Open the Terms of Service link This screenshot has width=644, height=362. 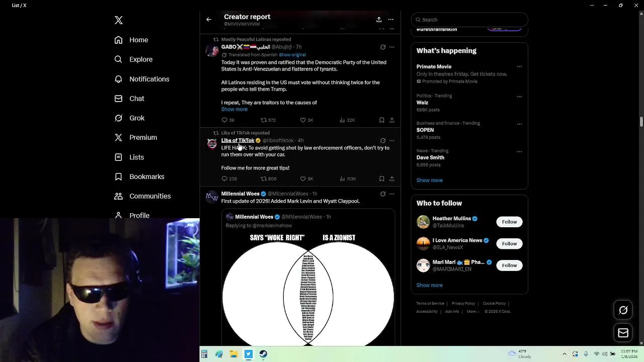click(x=430, y=304)
